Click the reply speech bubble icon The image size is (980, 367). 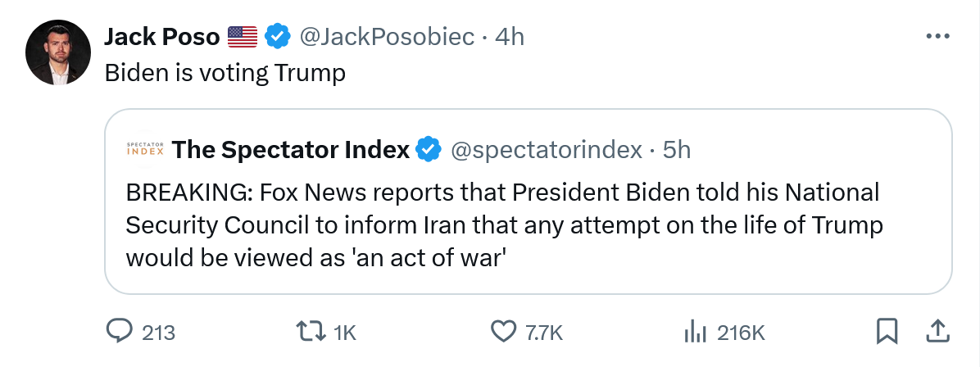120,332
